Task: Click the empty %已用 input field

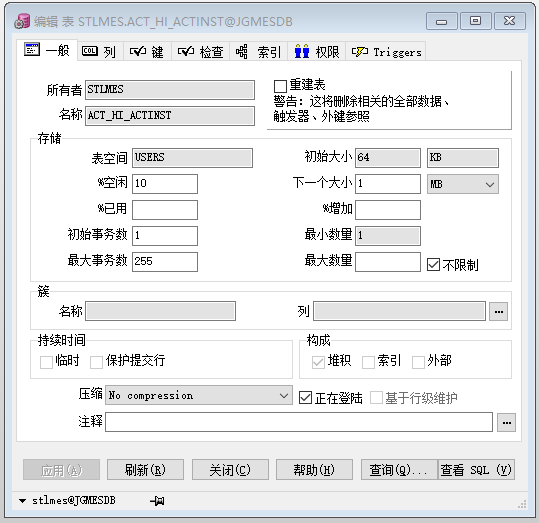Action: 165,210
